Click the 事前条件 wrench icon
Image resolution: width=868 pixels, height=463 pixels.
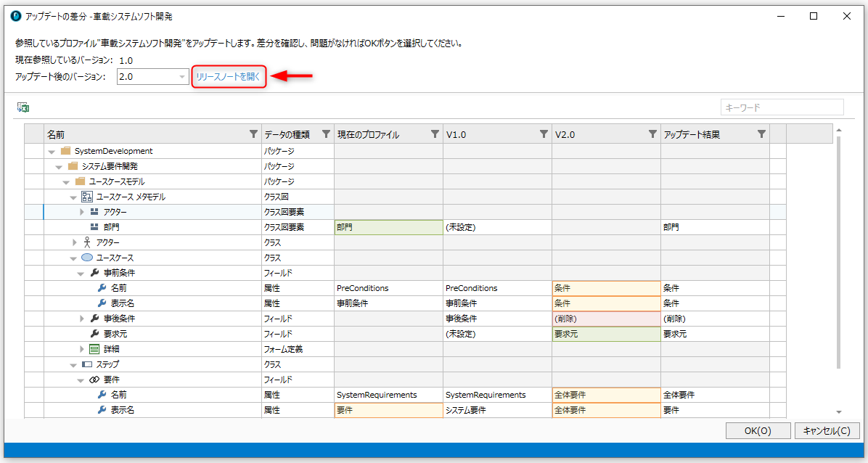94,273
